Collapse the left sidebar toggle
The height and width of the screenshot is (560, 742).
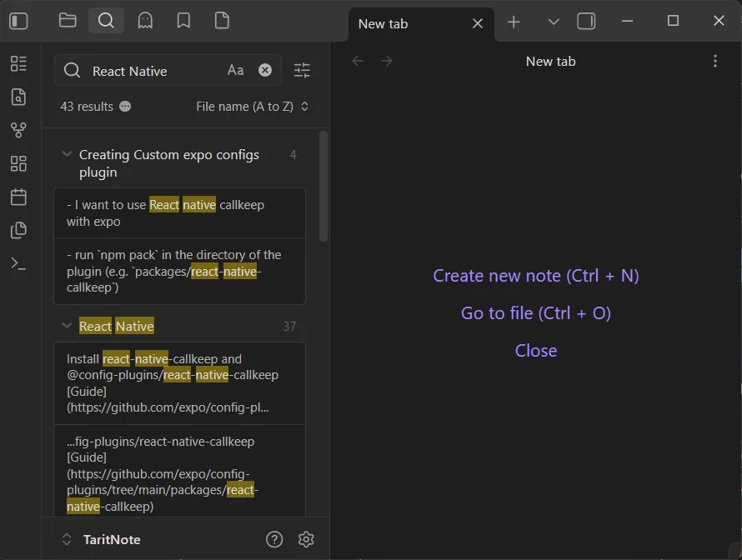(x=18, y=21)
